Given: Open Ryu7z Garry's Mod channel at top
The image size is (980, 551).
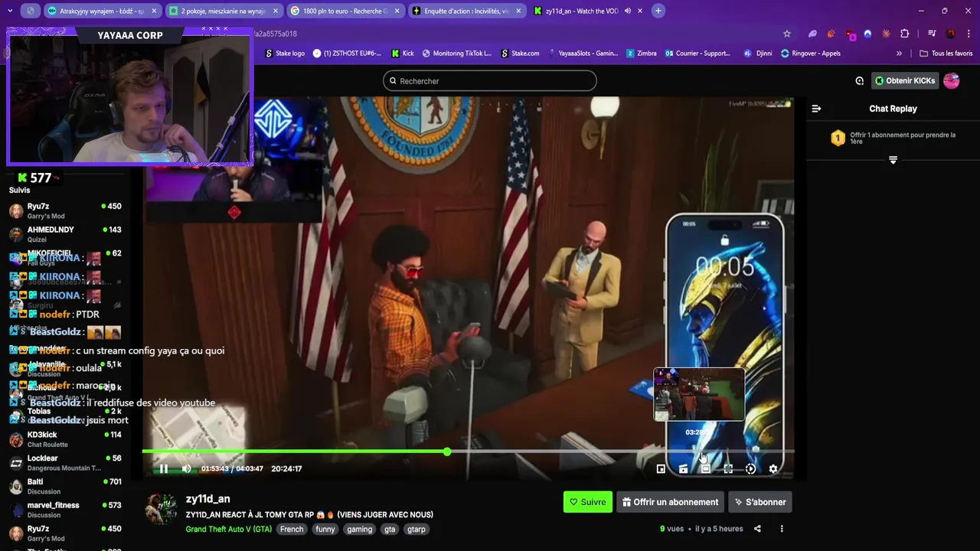Looking at the screenshot, I should click(65, 210).
